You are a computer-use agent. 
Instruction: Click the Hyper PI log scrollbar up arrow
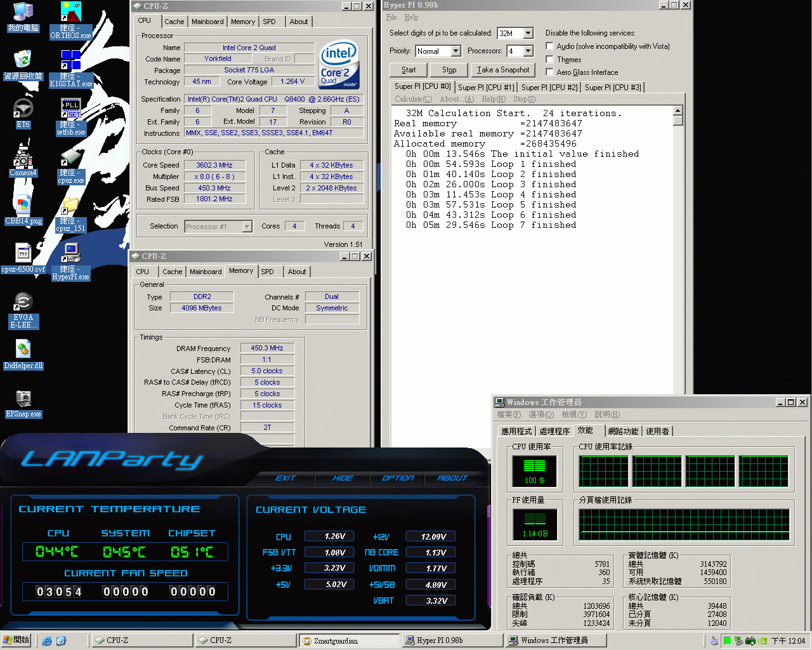click(678, 110)
